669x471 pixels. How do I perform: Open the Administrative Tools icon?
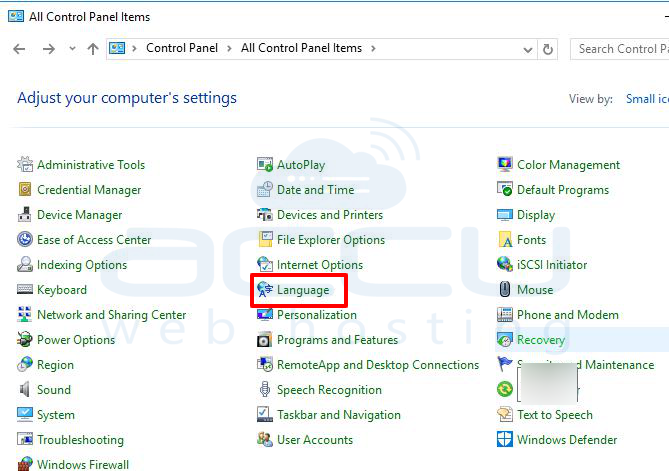coord(25,164)
